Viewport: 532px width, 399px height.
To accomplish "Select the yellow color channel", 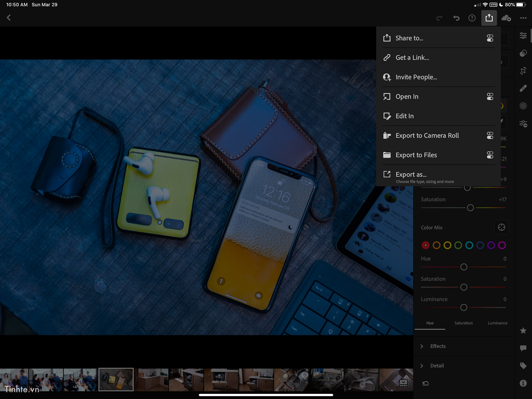I will 447,245.
